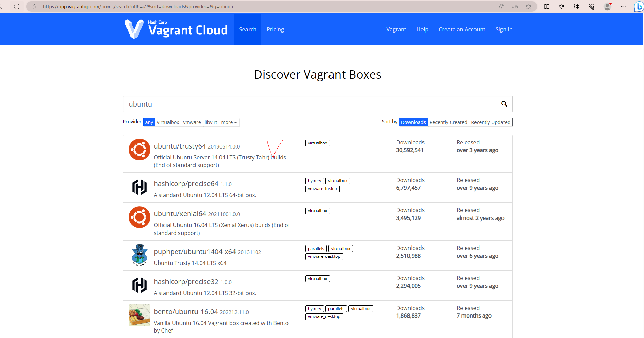This screenshot has height=338, width=644.
Task: Open the puphpet/ubuntu1404-x64 box
Action: 195,252
